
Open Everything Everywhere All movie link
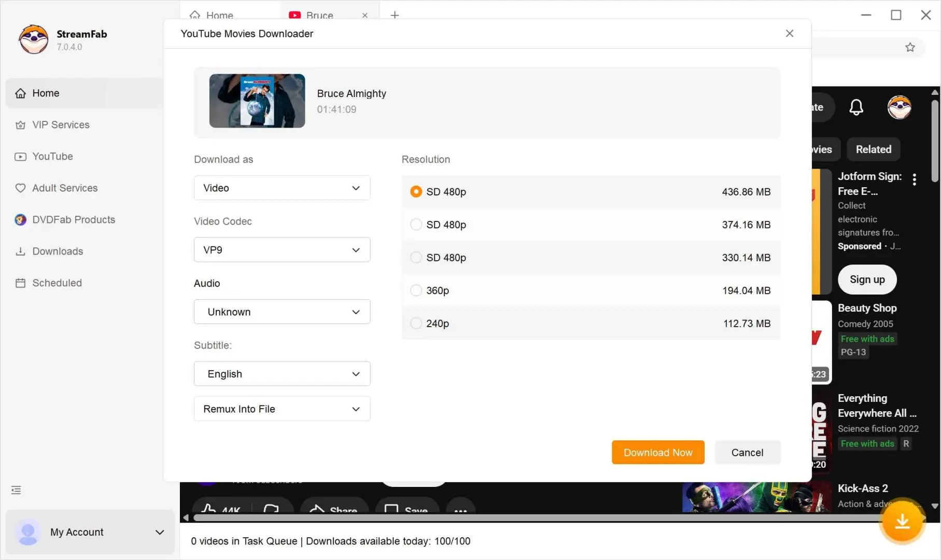tap(877, 406)
